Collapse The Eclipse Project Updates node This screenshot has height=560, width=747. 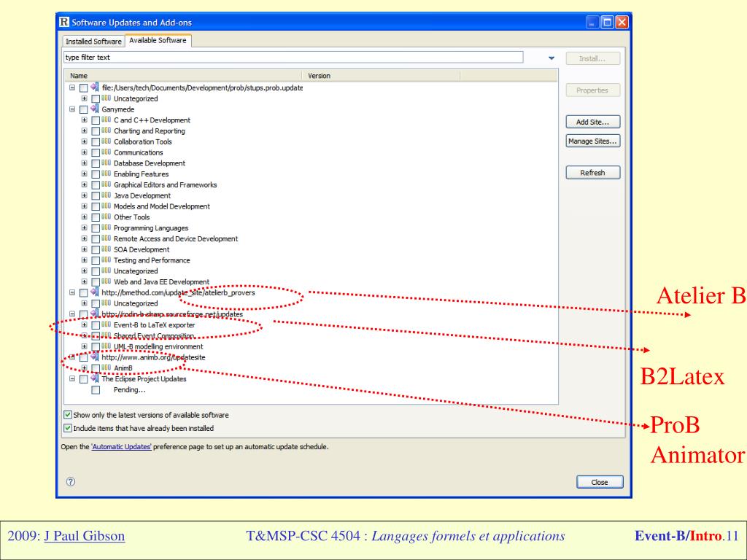pos(72,378)
